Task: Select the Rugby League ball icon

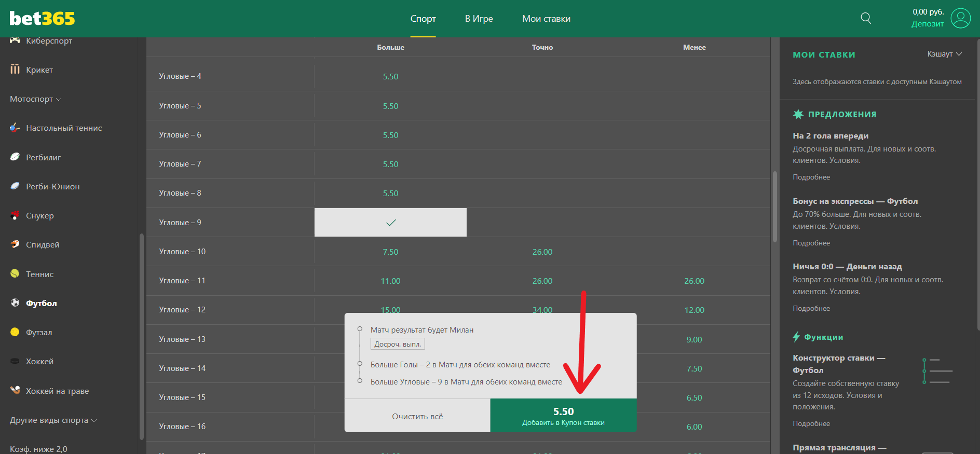Action: (x=15, y=157)
